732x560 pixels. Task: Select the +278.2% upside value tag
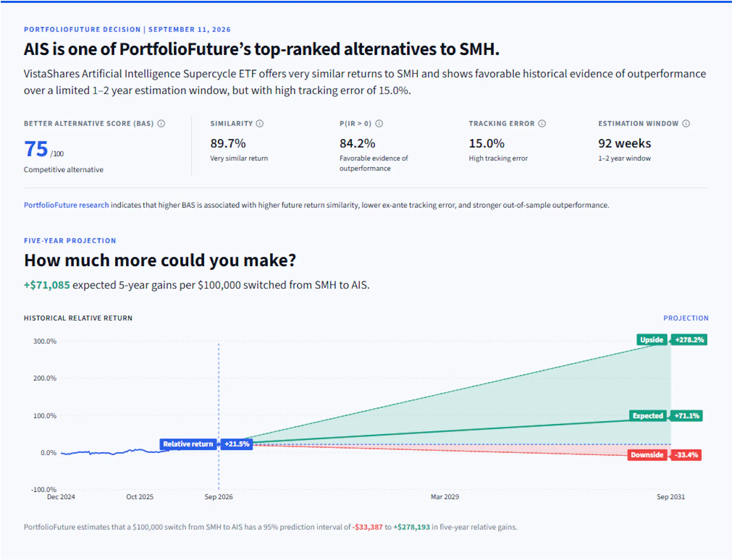(x=689, y=340)
